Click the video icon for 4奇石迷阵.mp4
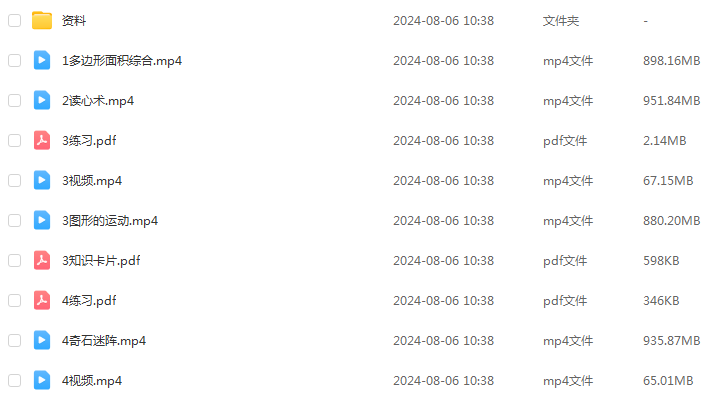 (x=42, y=340)
